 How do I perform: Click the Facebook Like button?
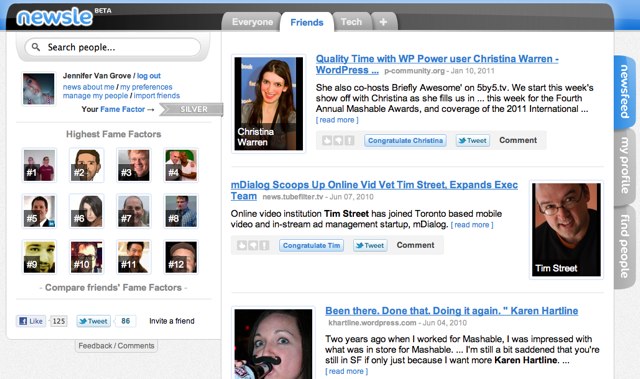(x=31, y=321)
